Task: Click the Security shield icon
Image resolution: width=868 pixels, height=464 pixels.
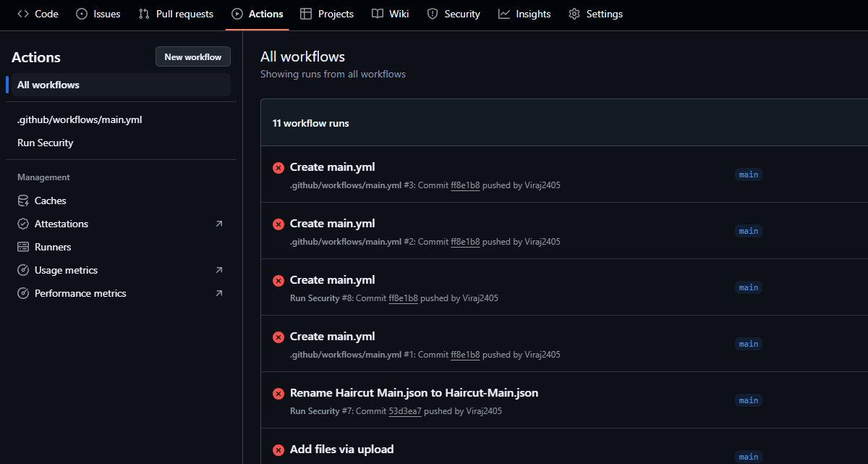Action: 433,14
